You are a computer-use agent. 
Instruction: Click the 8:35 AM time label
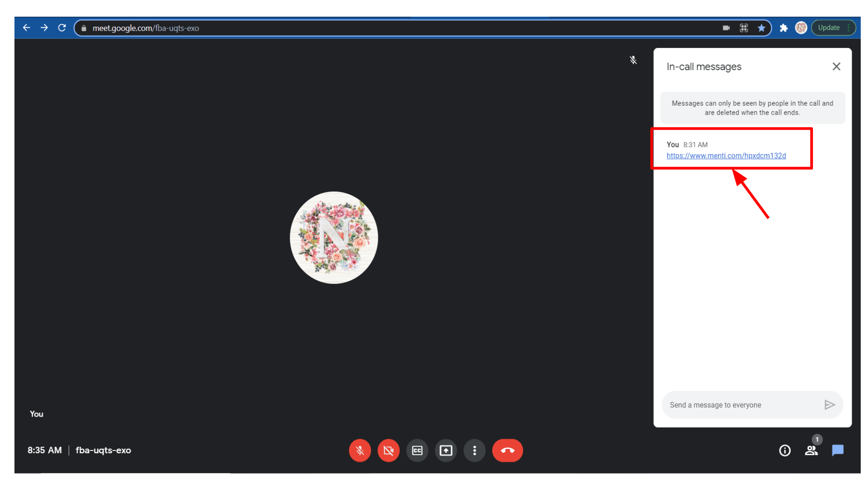pos(44,450)
